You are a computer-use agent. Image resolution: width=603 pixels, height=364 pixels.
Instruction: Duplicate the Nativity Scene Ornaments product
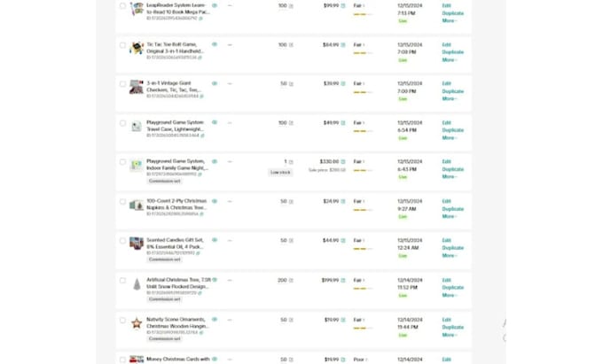pos(452,327)
